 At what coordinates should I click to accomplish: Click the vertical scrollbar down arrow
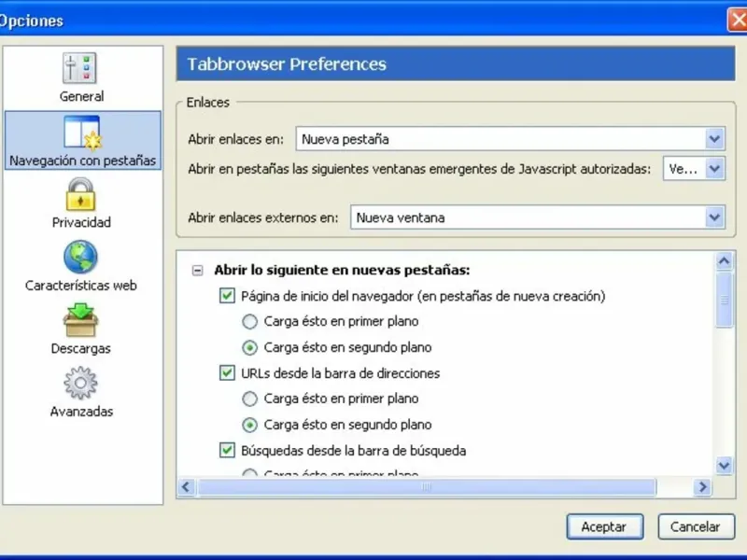[724, 464]
